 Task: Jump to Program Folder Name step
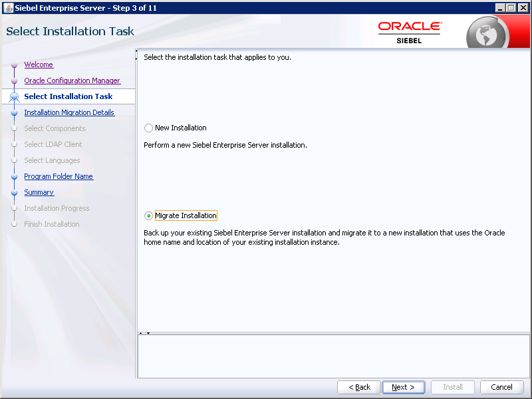pyautogui.click(x=59, y=176)
